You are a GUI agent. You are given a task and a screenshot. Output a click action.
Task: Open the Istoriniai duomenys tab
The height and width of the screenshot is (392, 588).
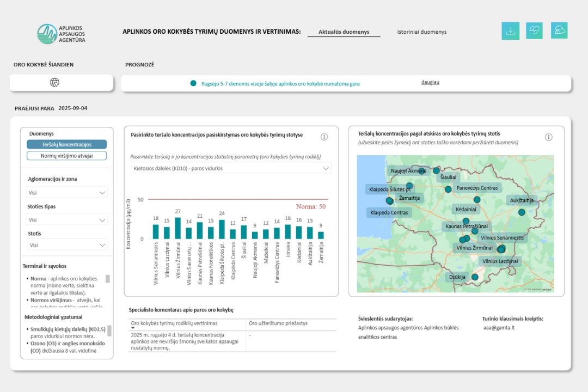tap(421, 32)
